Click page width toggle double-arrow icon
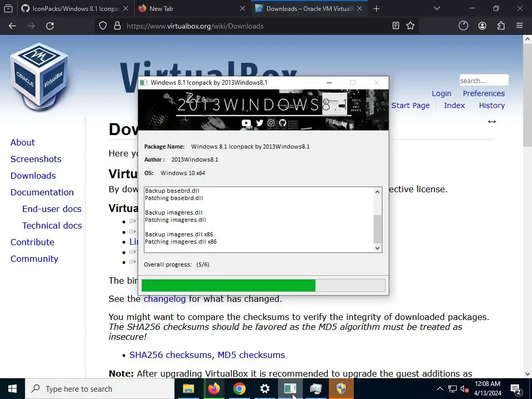The width and height of the screenshot is (532, 399). point(492,122)
